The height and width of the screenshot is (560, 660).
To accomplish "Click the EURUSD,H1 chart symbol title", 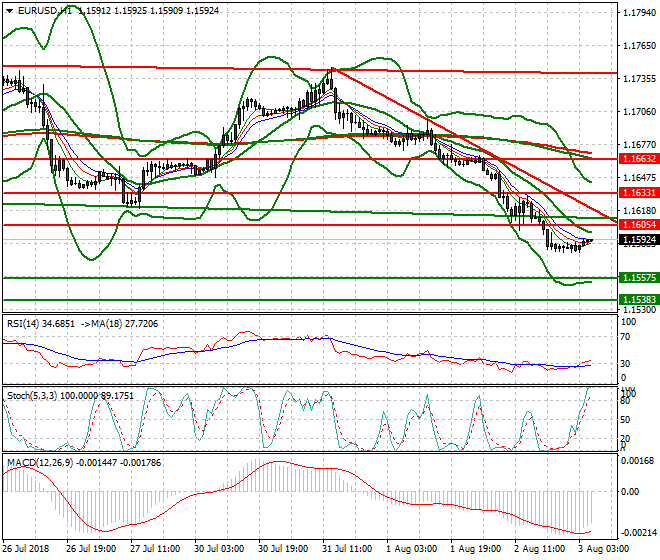I will coord(42,9).
